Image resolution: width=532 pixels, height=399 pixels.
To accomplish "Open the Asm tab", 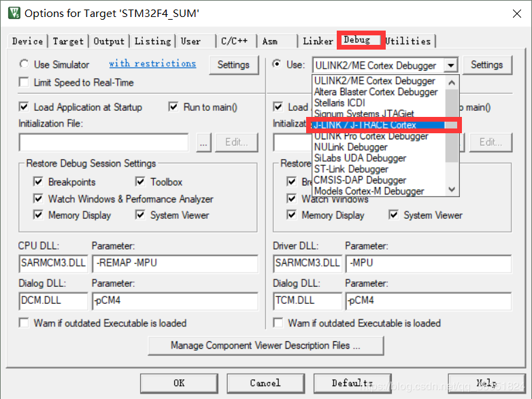I will [277, 41].
